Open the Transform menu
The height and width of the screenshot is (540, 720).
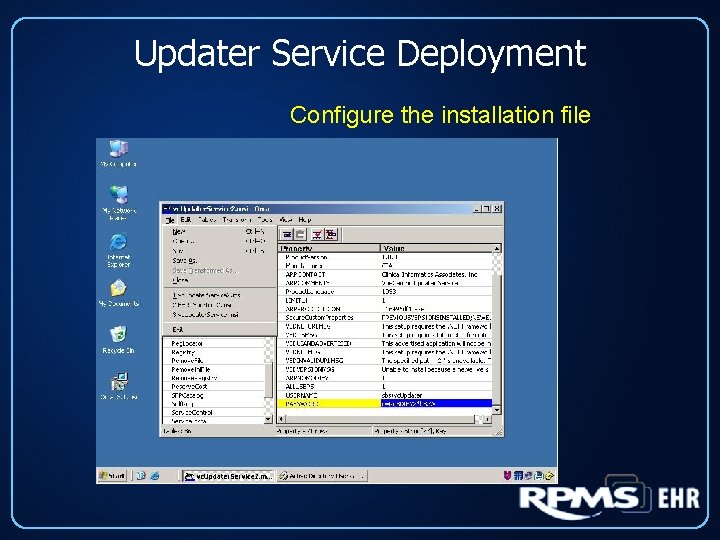point(237,220)
